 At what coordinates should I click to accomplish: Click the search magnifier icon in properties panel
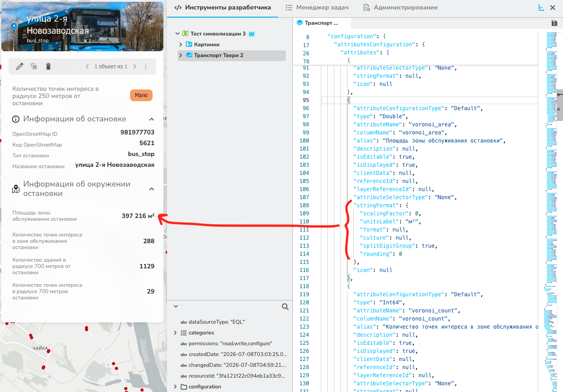(285, 307)
